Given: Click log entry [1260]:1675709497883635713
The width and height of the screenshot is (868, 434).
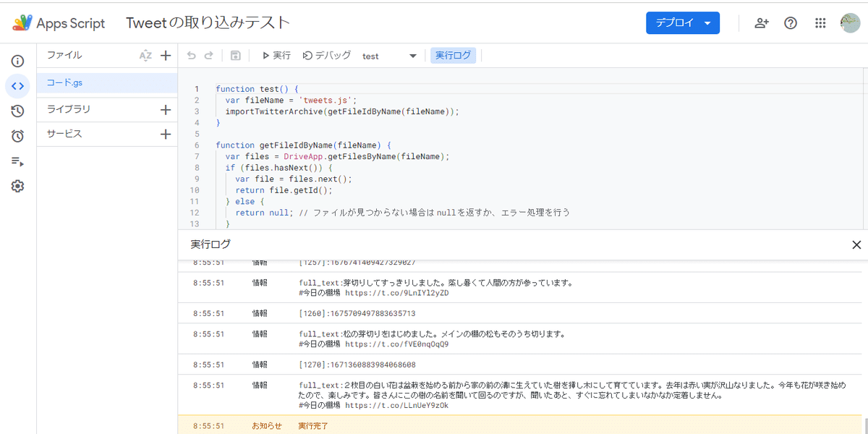Looking at the screenshot, I should click(x=357, y=313).
